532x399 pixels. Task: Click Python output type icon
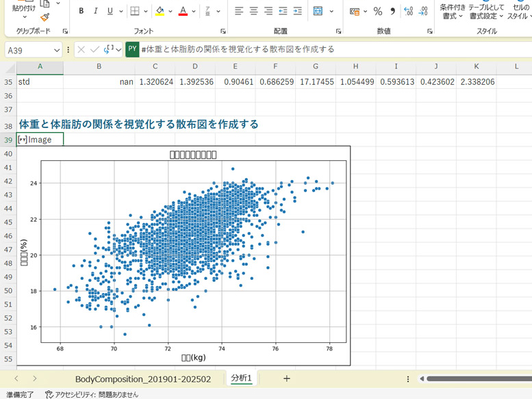pos(109,49)
